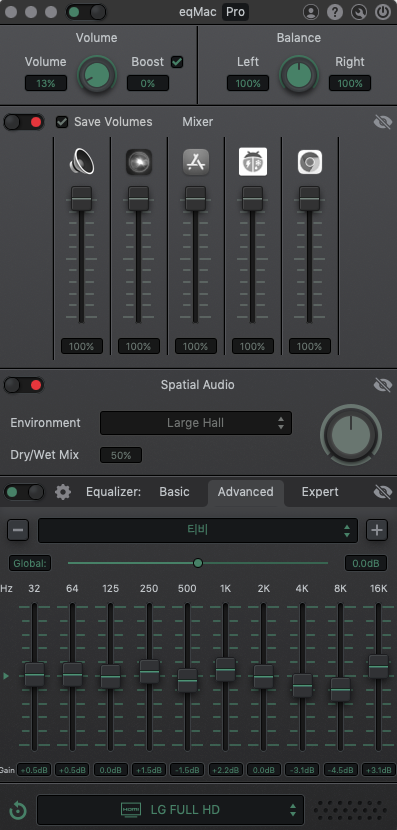Switch to the Advanced equalizer tab
This screenshot has width=397, height=830.
click(246, 492)
